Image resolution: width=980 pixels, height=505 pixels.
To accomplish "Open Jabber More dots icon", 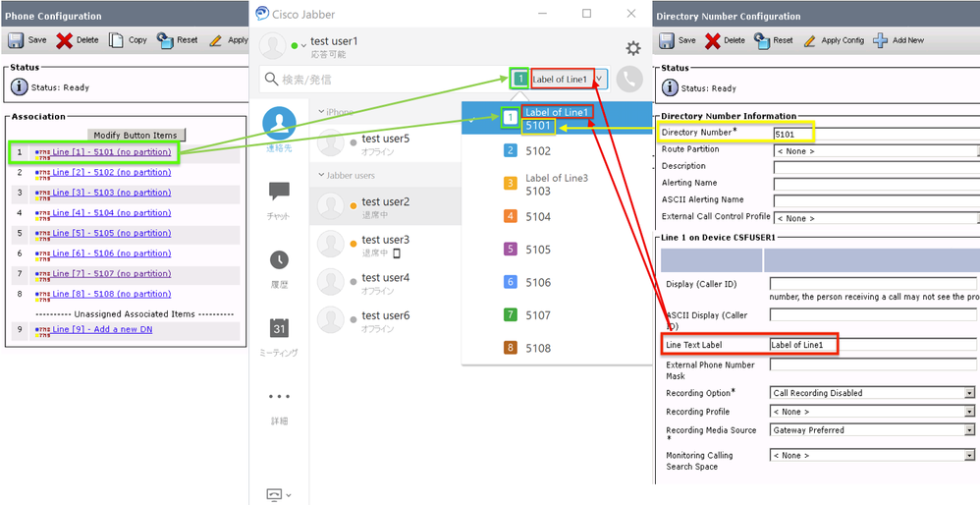I will pyautogui.click(x=279, y=396).
